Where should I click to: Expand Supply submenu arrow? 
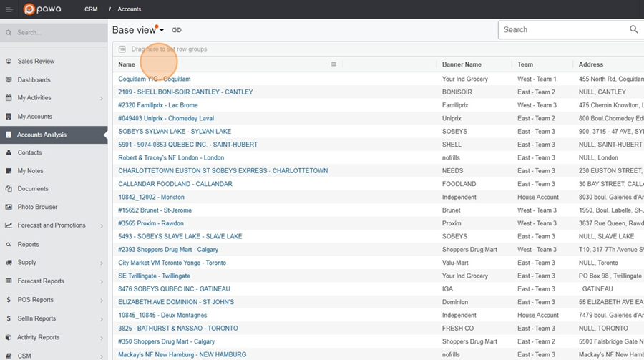102,263
